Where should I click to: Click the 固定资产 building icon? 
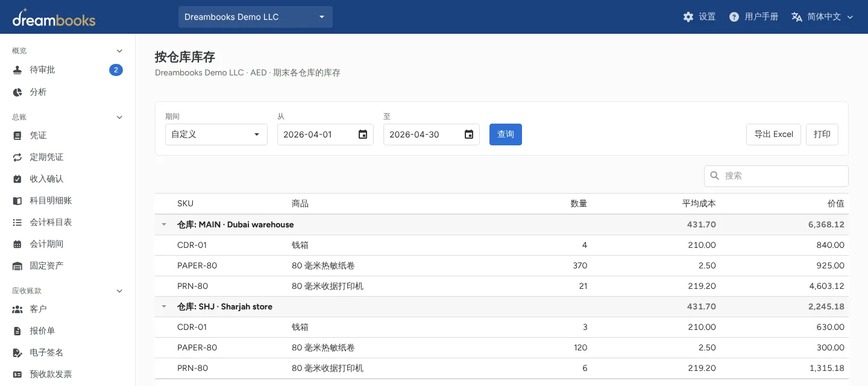click(17, 266)
